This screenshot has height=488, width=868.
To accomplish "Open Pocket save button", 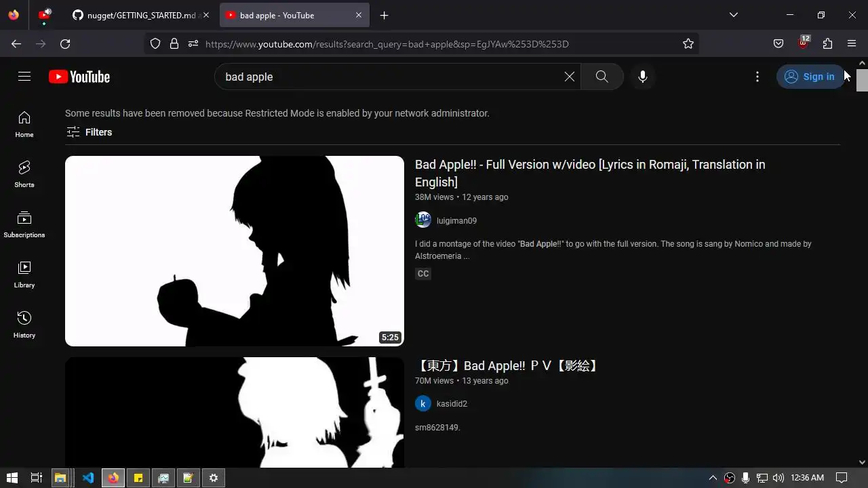I will coord(778,43).
